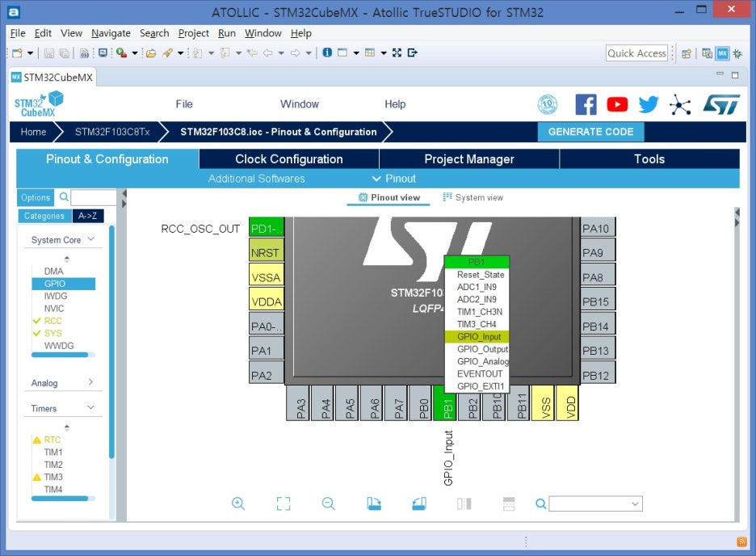Click the fullscreen toolbar icon
Screen dimensions: 756x556
pyautogui.click(x=397, y=53)
